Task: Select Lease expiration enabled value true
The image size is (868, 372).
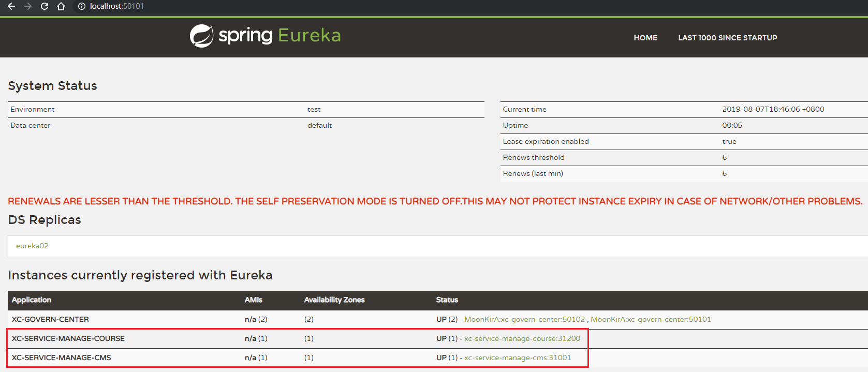Action: coord(729,141)
